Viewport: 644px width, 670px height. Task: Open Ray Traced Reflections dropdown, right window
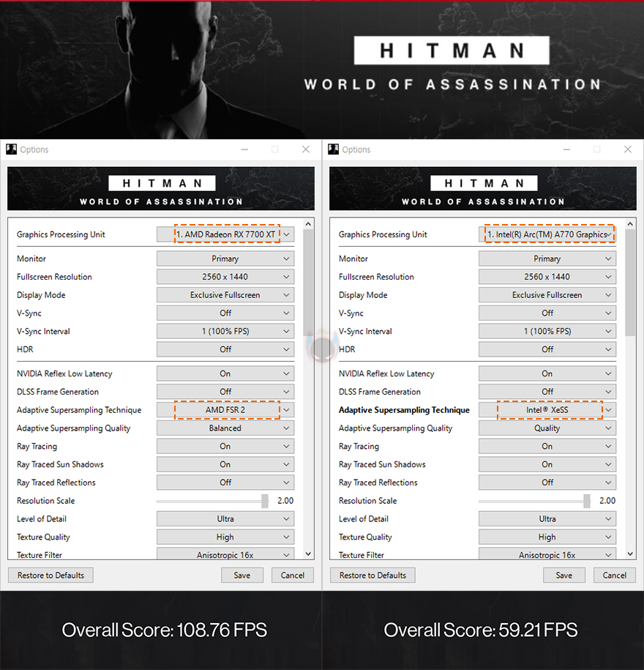coord(547,483)
